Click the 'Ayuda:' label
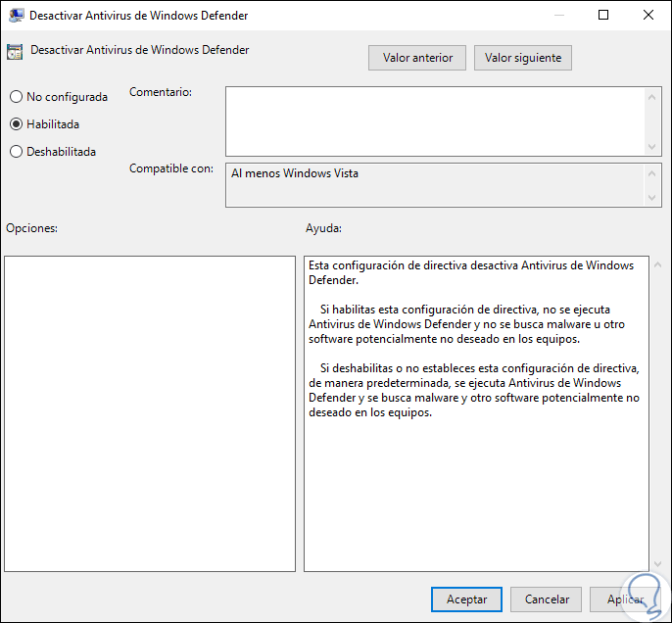The height and width of the screenshot is (623, 672). 323,228
